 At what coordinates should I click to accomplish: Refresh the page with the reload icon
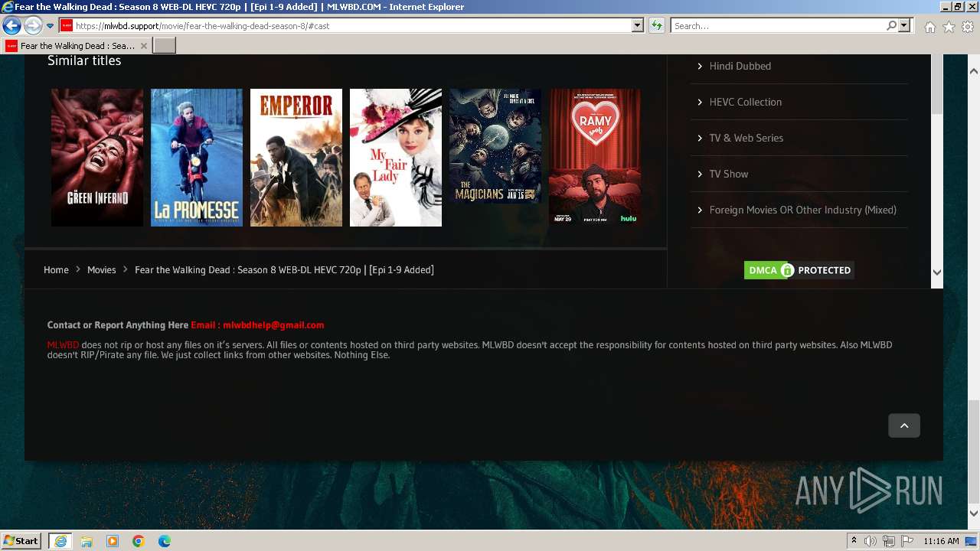click(657, 25)
